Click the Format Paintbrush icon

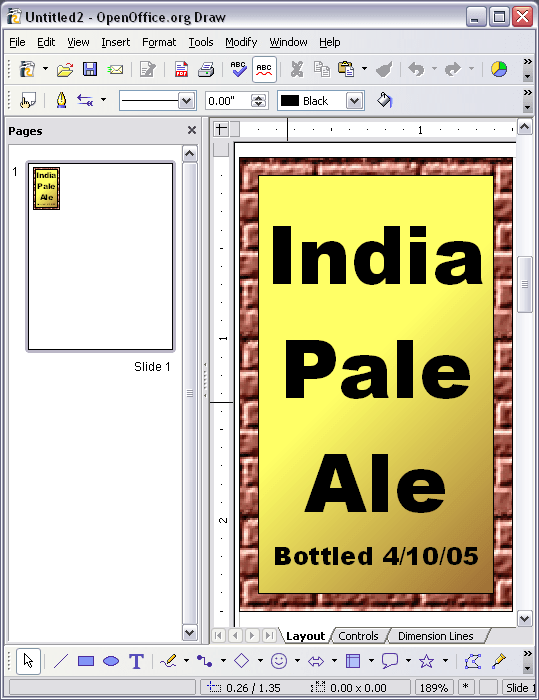coord(384,69)
